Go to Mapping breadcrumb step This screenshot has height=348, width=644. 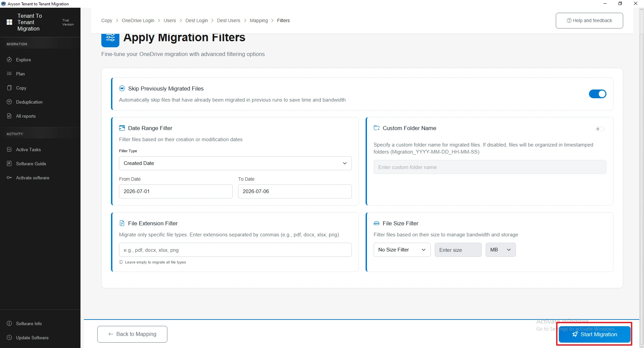(259, 20)
